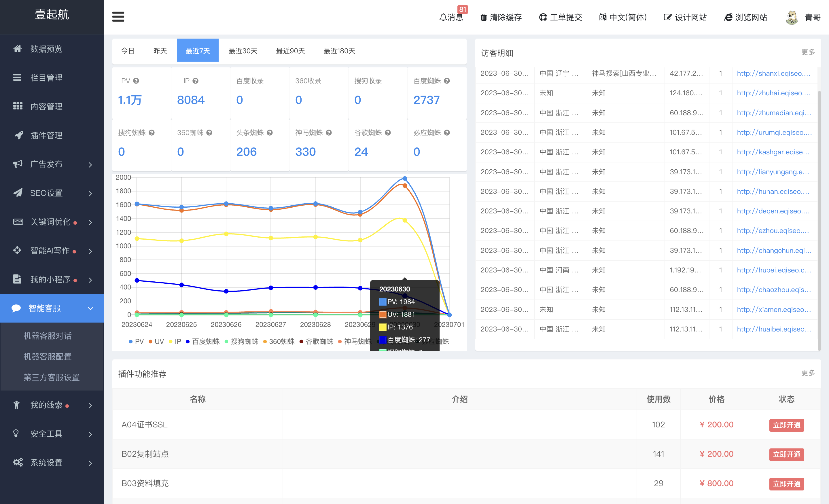
Task: Click the hamburger menu icon
Action: pos(118,16)
